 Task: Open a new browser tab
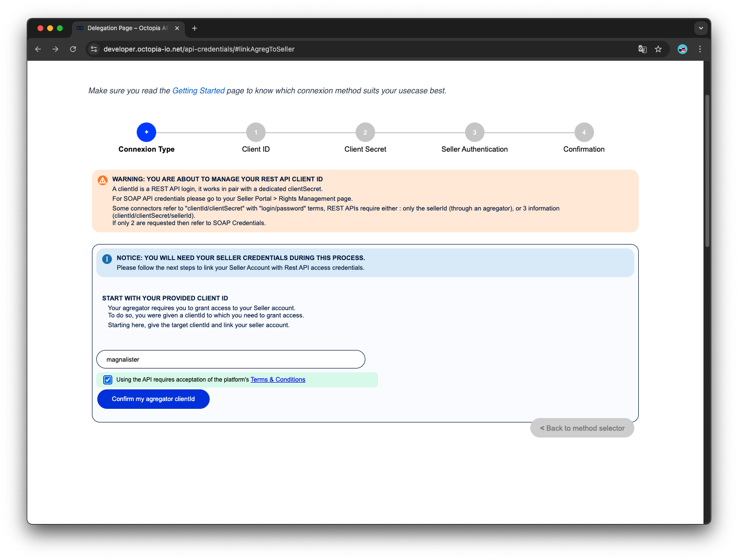pos(195,28)
